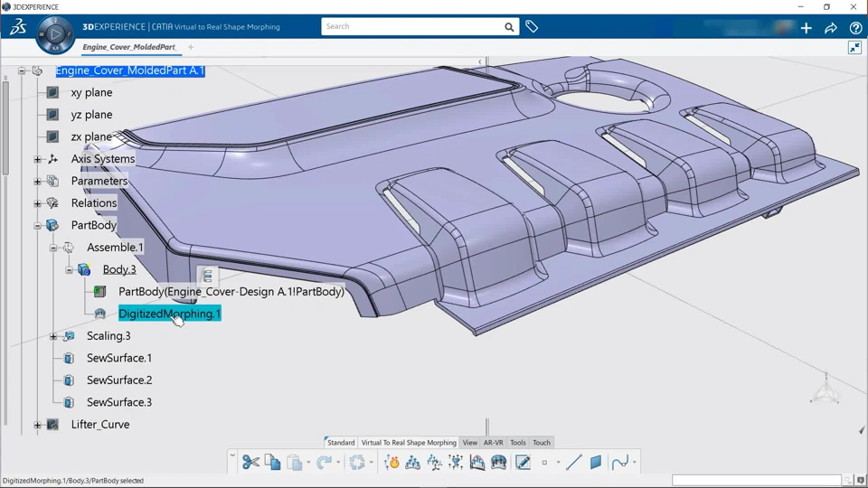Click the Redo arrow icon
The height and width of the screenshot is (488, 868).
pyautogui.click(x=324, y=462)
